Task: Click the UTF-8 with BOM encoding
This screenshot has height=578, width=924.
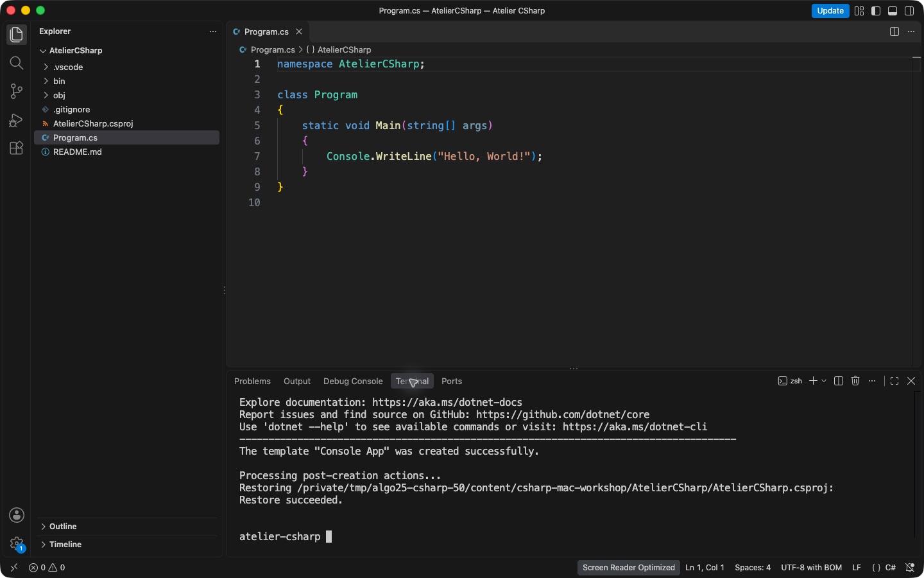Action: click(x=811, y=568)
